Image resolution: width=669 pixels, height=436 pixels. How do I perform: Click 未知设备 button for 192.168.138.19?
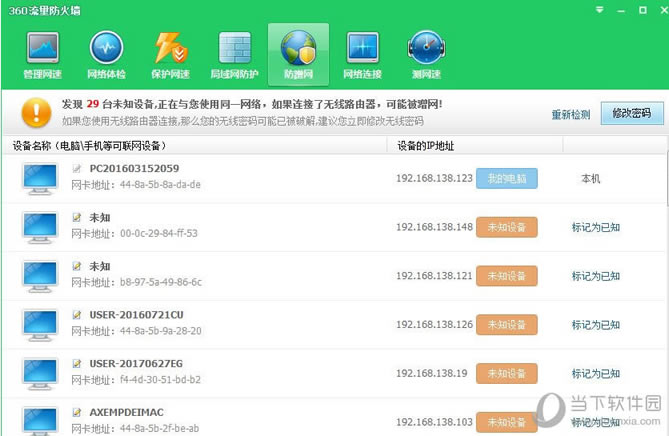point(506,373)
